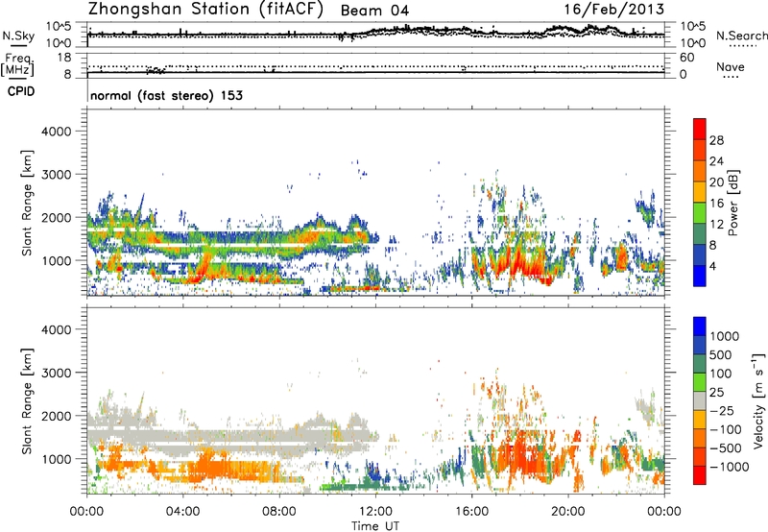This screenshot has width=768, height=532.
Task: Click the '12:00' time tick label
Action: [x=375, y=512]
